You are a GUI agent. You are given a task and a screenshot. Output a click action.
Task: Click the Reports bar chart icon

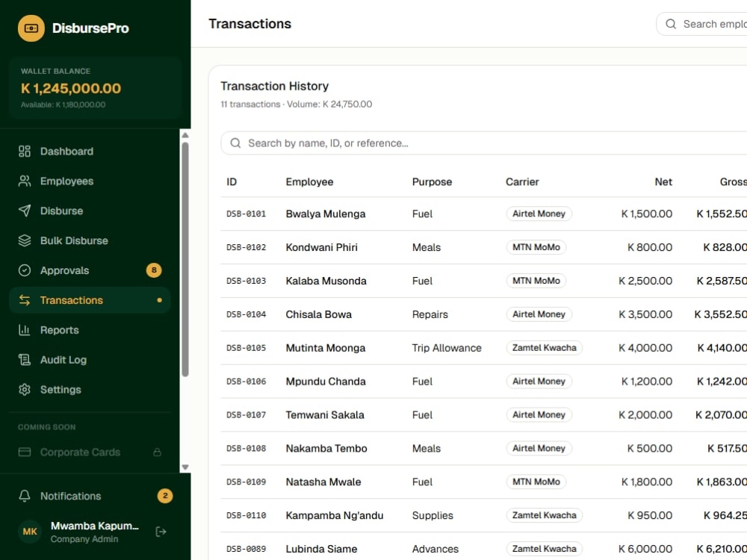(25, 330)
